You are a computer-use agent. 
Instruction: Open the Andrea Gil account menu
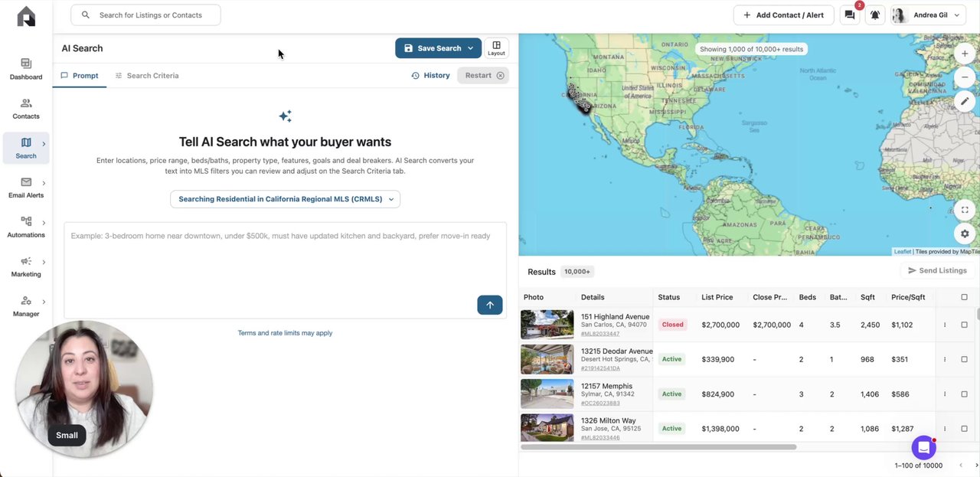pyautogui.click(x=928, y=15)
